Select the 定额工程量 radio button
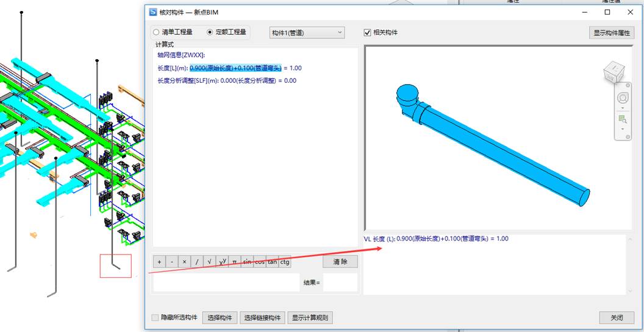The image size is (644, 332). 210,32
